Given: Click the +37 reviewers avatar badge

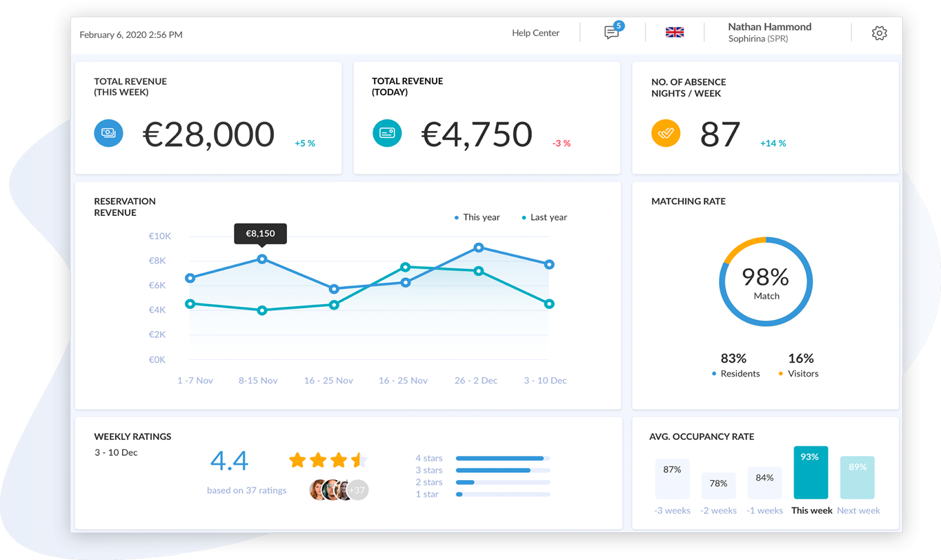Looking at the screenshot, I should point(357,490).
